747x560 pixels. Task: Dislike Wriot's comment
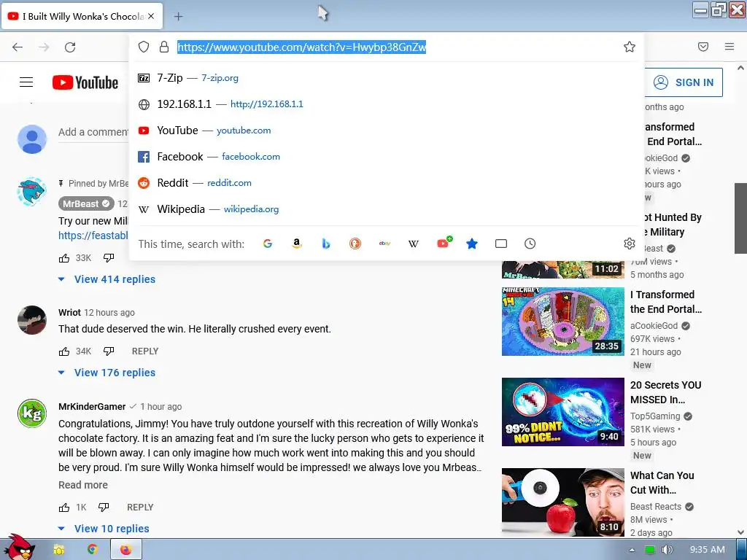point(109,351)
